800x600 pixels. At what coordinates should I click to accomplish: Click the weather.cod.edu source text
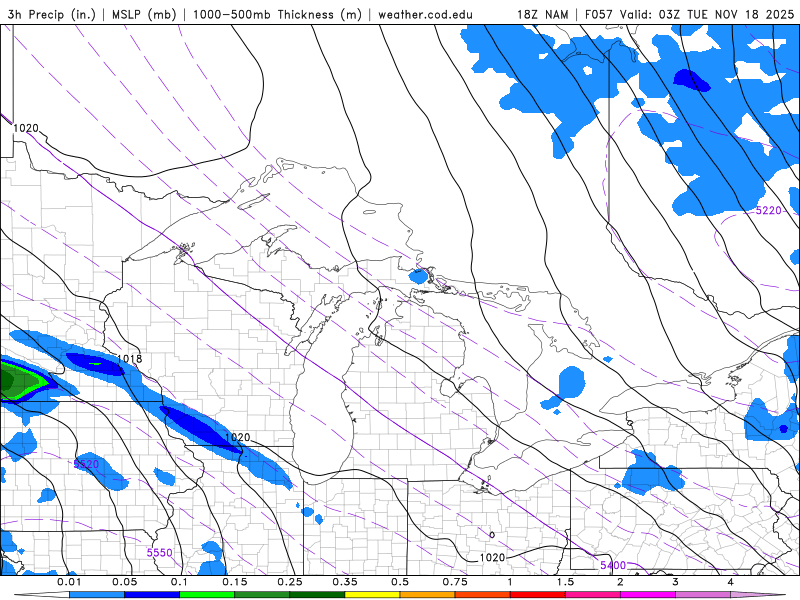tap(426, 14)
